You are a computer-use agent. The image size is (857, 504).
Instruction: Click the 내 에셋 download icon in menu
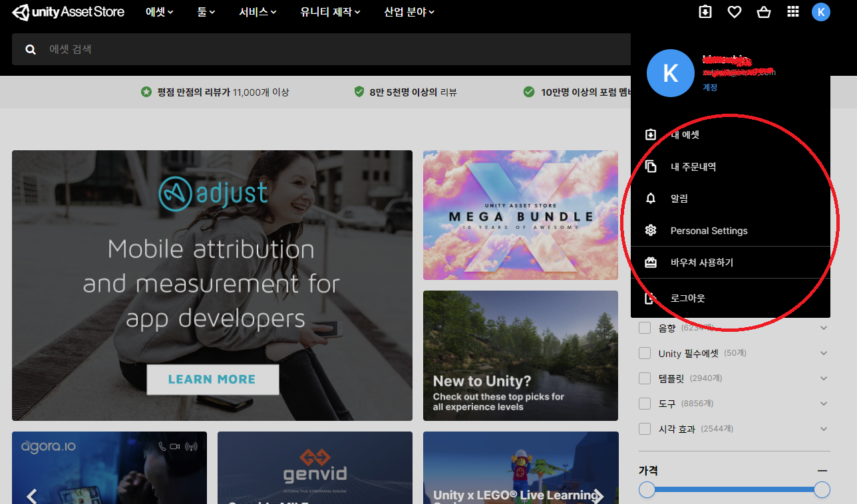coord(651,135)
